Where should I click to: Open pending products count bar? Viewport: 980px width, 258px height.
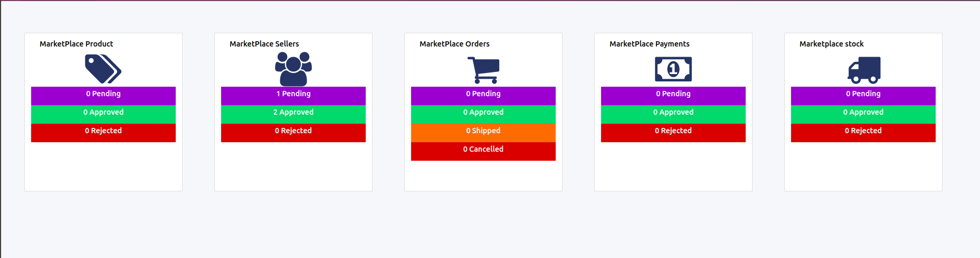click(x=103, y=94)
